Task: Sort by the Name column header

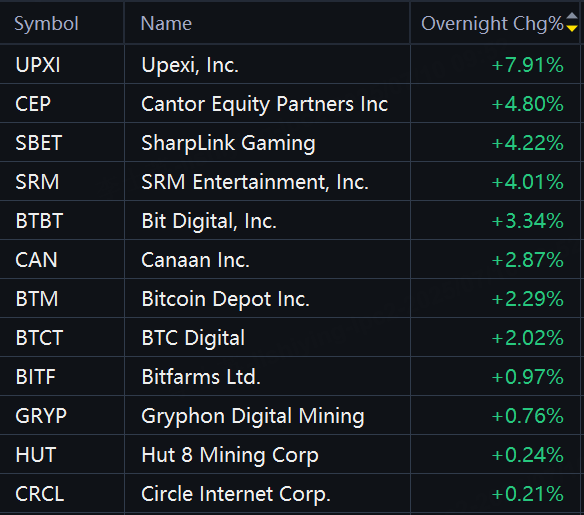Action: (166, 24)
